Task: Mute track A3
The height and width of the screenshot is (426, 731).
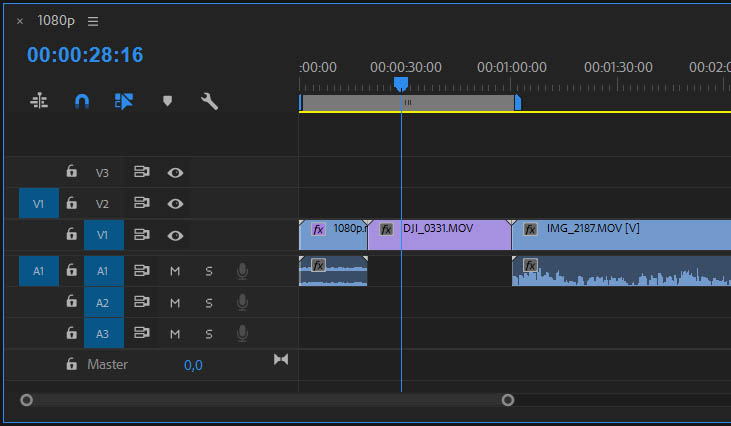Action: pyautogui.click(x=175, y=334)
